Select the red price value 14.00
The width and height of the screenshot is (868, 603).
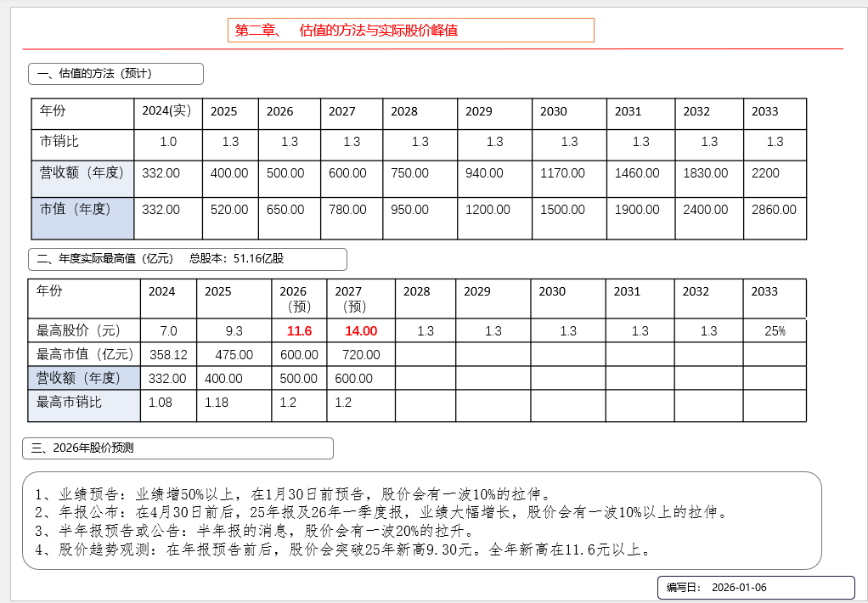pos(361,331)
